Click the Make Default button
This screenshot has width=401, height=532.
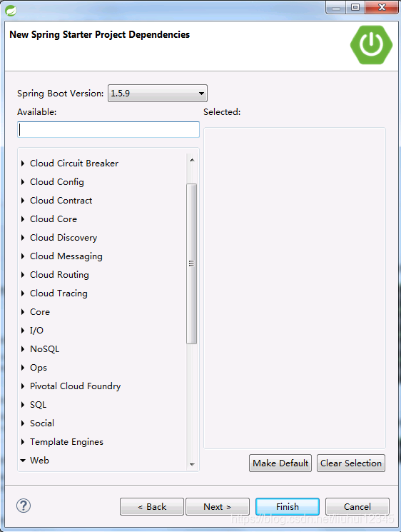tap(280, 463)
